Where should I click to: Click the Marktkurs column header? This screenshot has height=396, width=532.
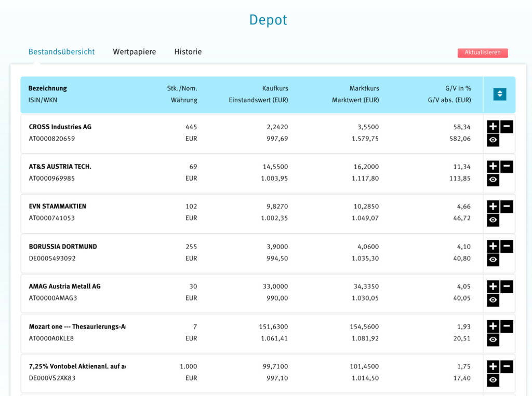click(364, 88)
